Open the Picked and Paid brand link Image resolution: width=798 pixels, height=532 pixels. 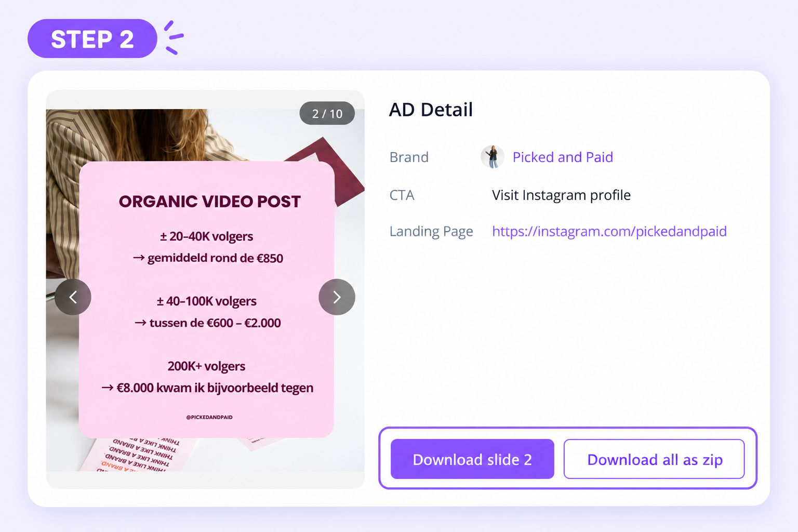tap(563, 157)
